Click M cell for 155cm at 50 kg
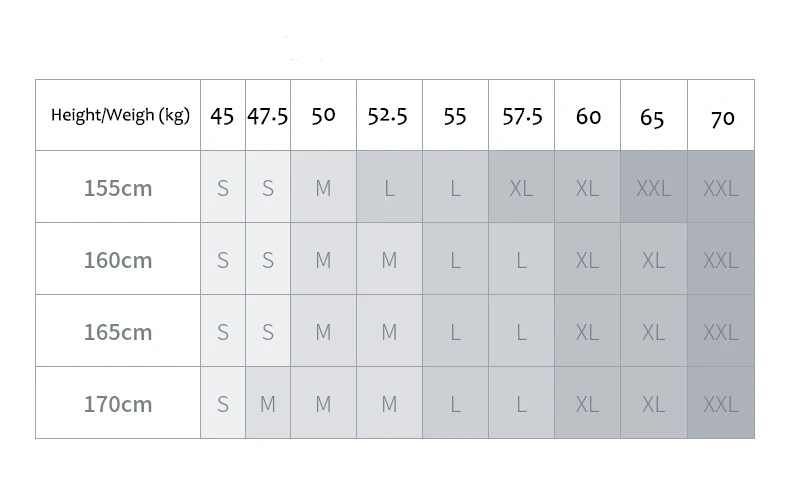Screen dimensions: 790x495 [x=323, y=187]
